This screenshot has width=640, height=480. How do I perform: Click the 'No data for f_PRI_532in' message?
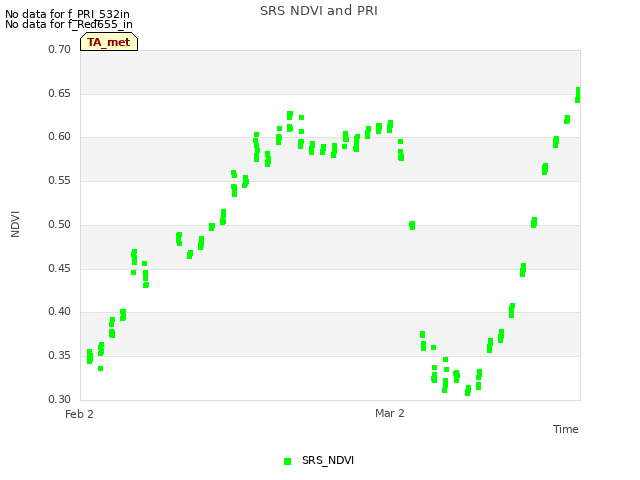(x=67, y=14)
